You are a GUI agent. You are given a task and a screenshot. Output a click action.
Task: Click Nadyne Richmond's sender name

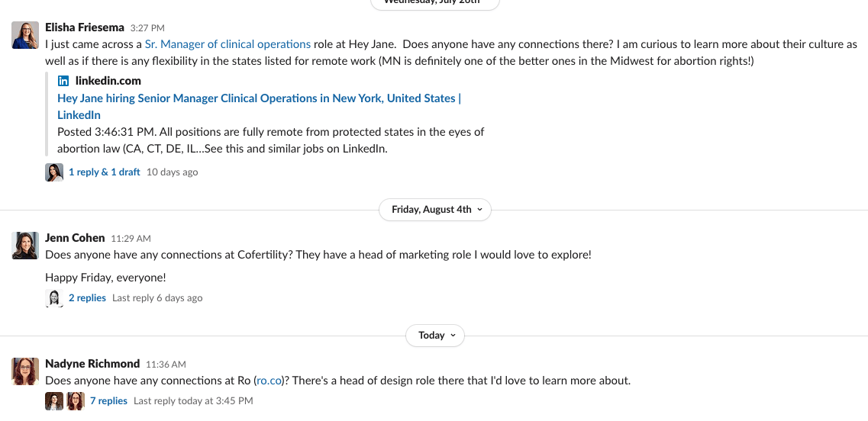pyautogui.click(x=92, y=364)
